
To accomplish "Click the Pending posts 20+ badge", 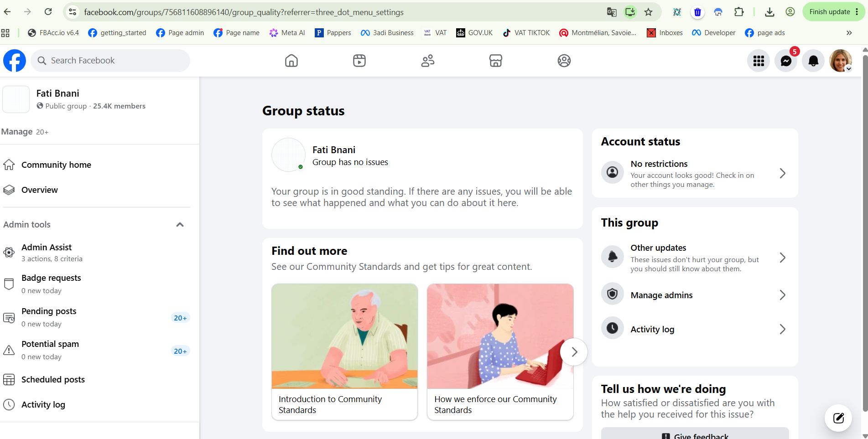I will tap(180, 318).
